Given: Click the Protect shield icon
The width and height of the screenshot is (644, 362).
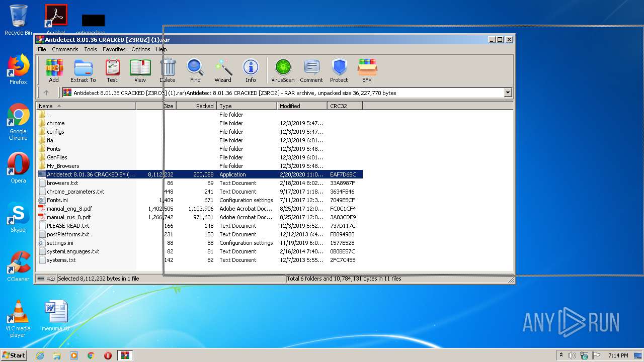Looking at the screenshot, I should [339, 71].
